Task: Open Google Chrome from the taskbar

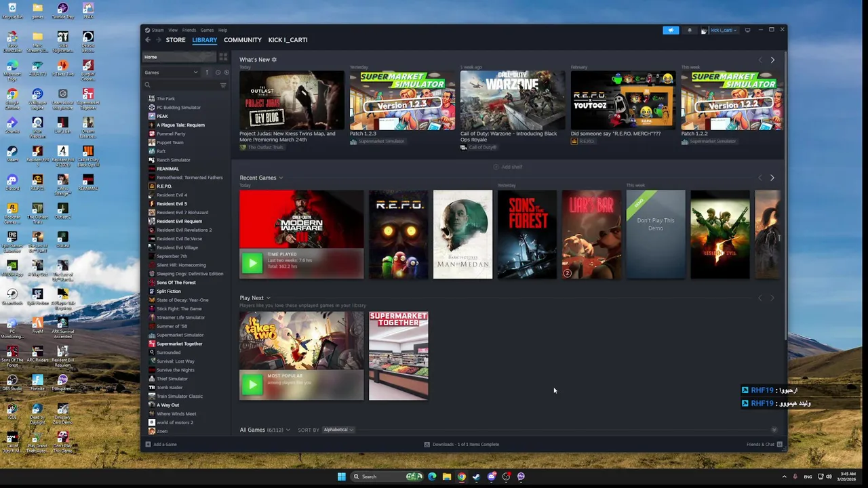Action: click(462, 476)
